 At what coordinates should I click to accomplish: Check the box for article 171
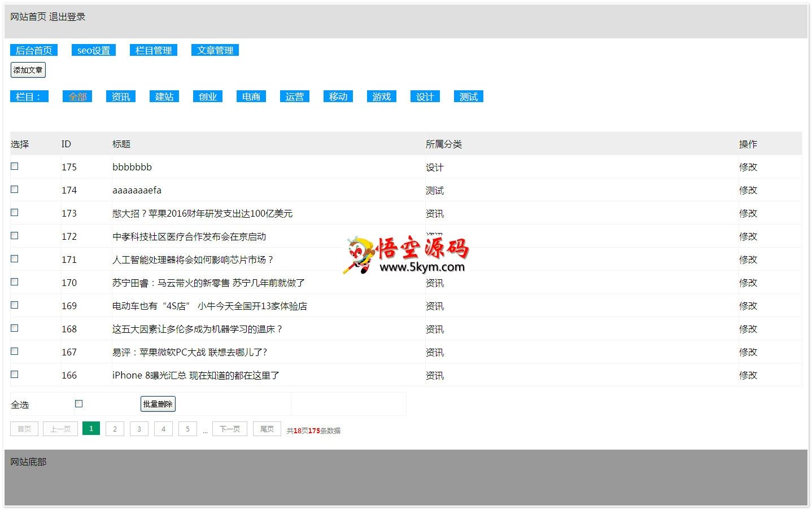coord(15,259)
